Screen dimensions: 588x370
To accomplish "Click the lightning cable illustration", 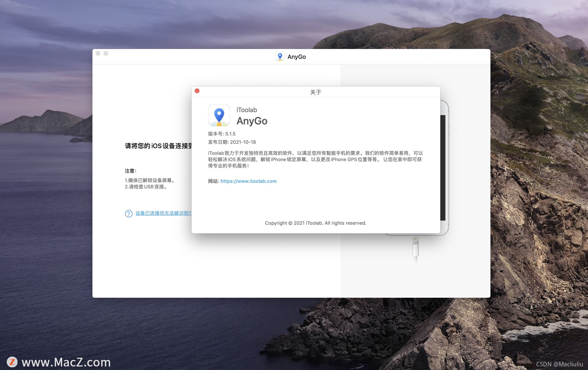I will click(x=416, y=250).
